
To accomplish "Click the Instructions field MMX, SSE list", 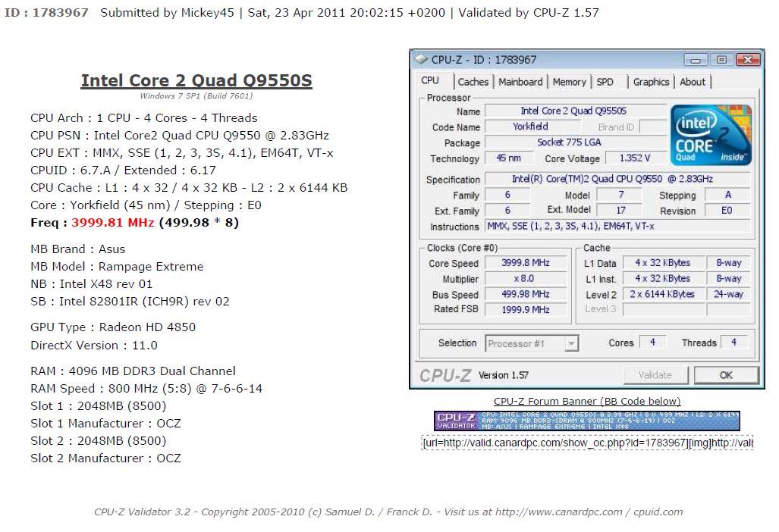I will [617, 227].
